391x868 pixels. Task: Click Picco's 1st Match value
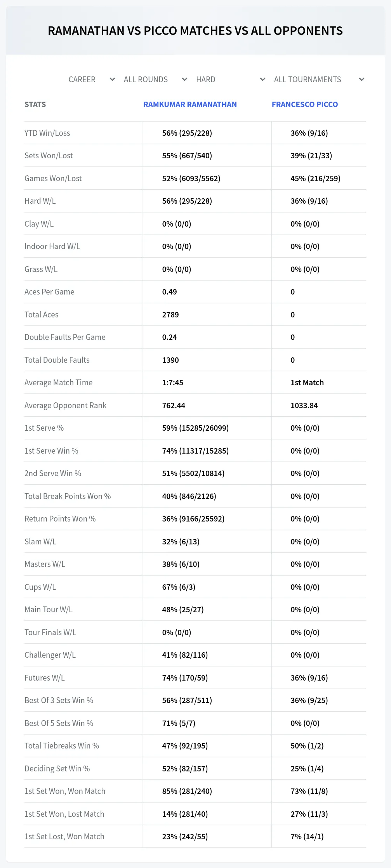307,383
